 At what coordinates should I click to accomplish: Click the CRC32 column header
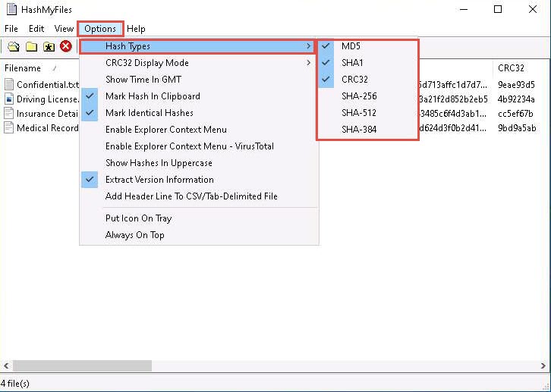(511, 68)
